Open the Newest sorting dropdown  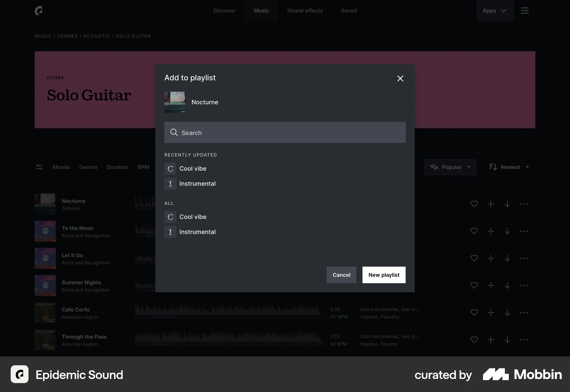509,167
